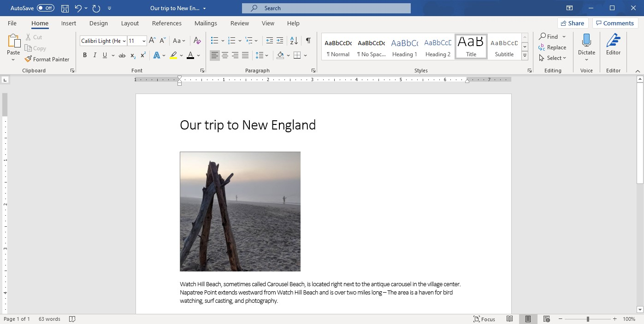Click Text Effects glowing A icon
This screenshot has width=644, height=324.
tap(156, 55)
